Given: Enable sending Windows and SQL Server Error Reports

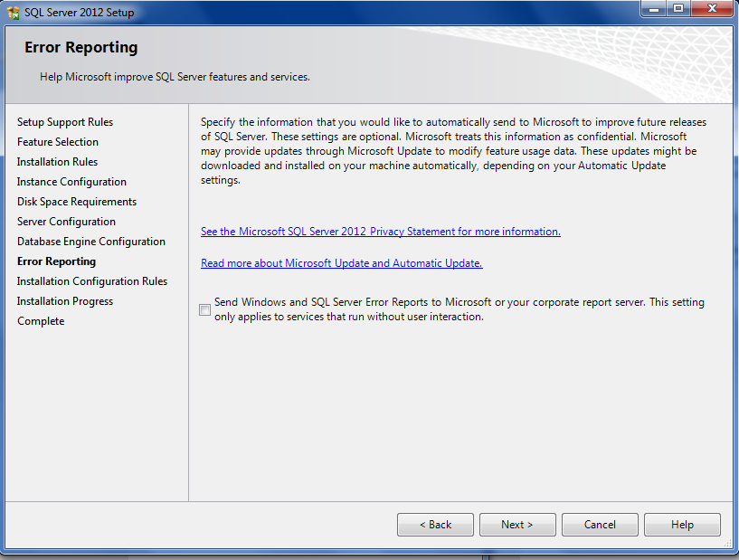Looking at the screenshot, I should coord(204,309).
